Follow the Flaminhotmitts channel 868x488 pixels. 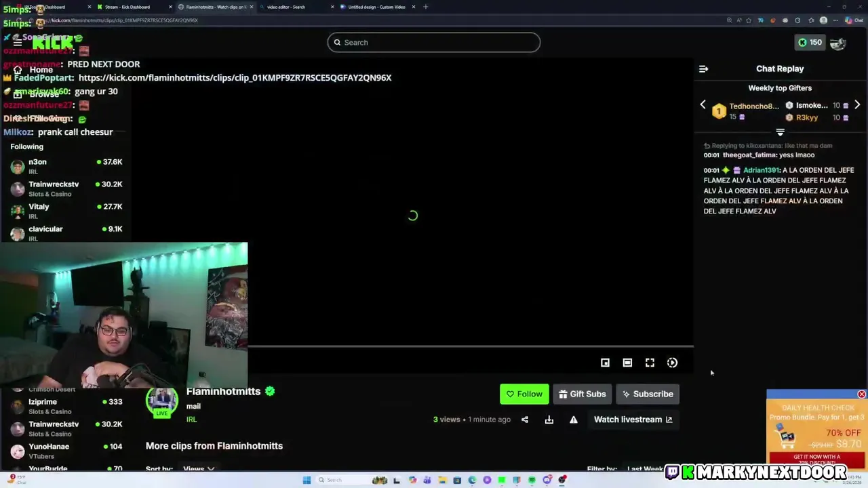pos(524,394)
